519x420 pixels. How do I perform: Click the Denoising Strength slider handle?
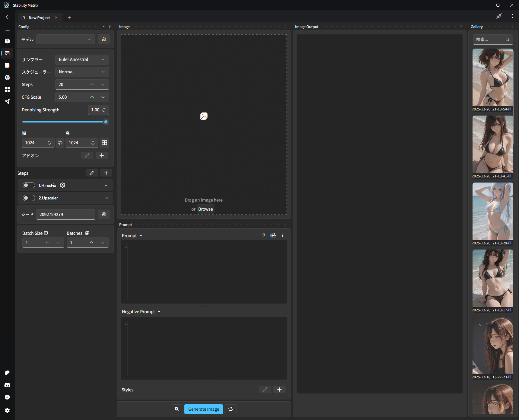point(106,122)
